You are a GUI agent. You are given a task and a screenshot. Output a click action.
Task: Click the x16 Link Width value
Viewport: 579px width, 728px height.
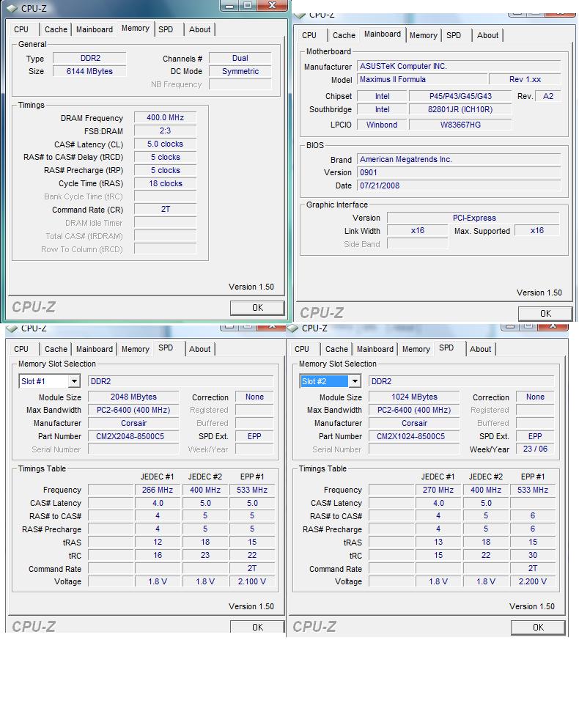[418, 230]
